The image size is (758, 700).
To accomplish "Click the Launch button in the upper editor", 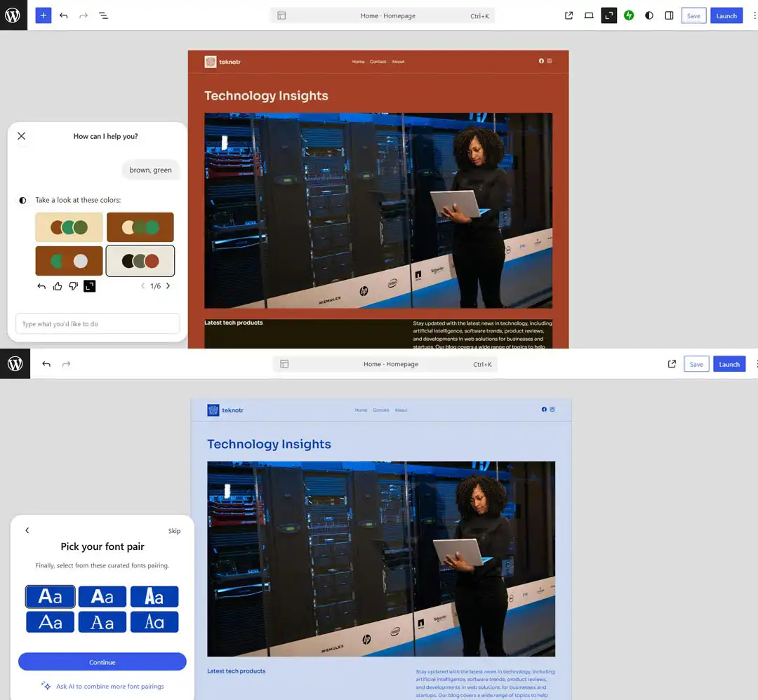I will tap(726, 15).
